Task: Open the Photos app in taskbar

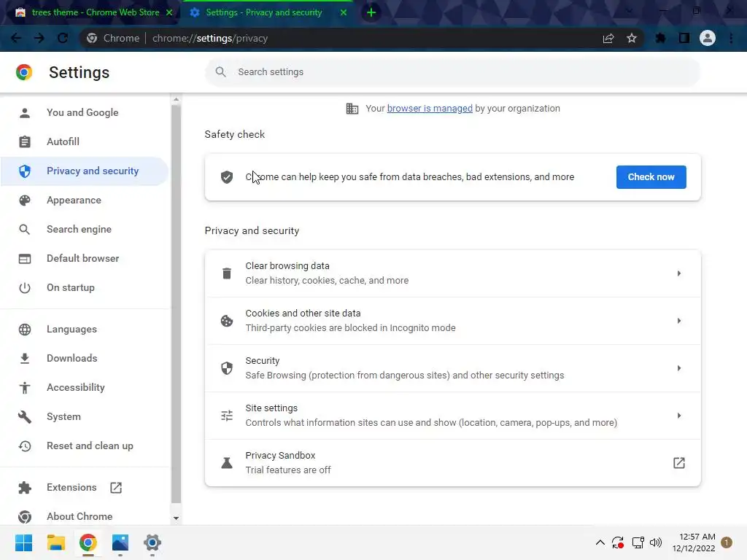Action: point(120,542)
